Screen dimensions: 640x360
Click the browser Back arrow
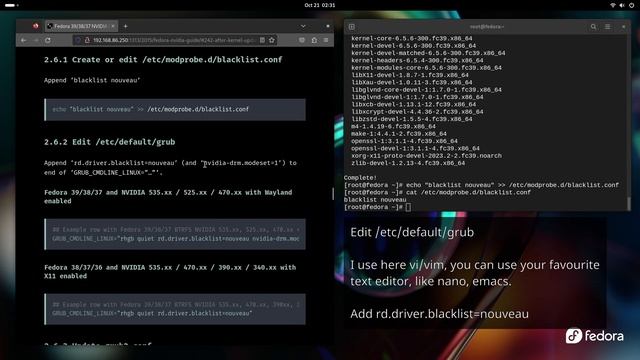pyautogui.click(x=24, y=40)
